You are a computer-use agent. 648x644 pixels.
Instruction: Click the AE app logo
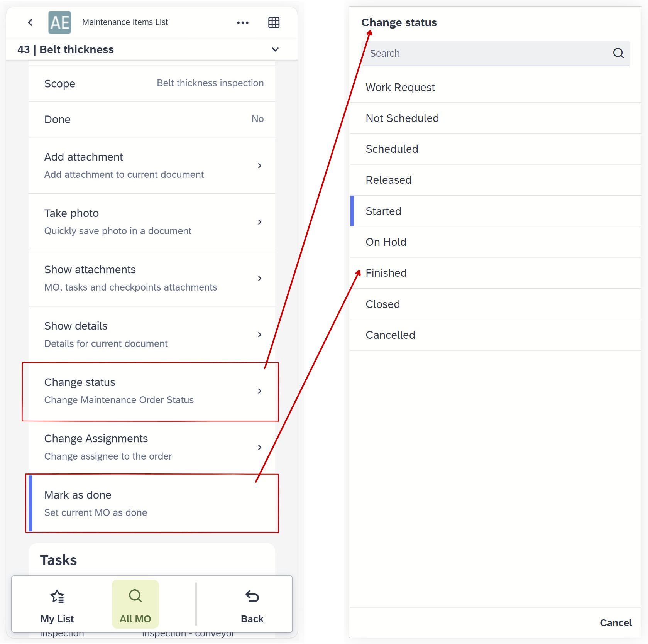59,22
